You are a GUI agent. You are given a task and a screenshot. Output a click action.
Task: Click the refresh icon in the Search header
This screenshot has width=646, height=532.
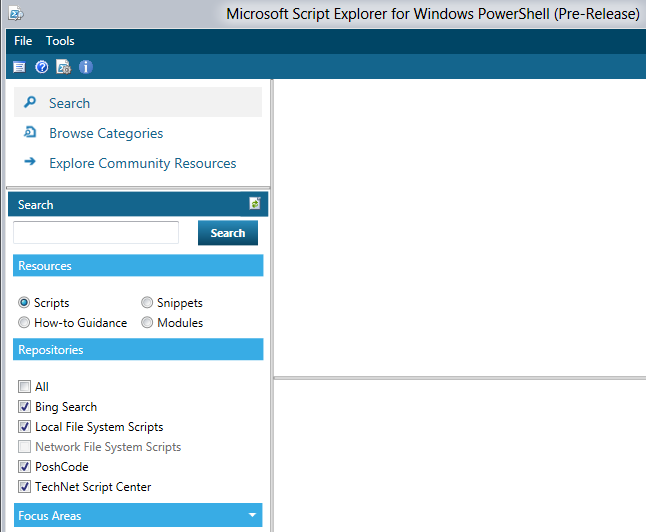pos(255,204)
